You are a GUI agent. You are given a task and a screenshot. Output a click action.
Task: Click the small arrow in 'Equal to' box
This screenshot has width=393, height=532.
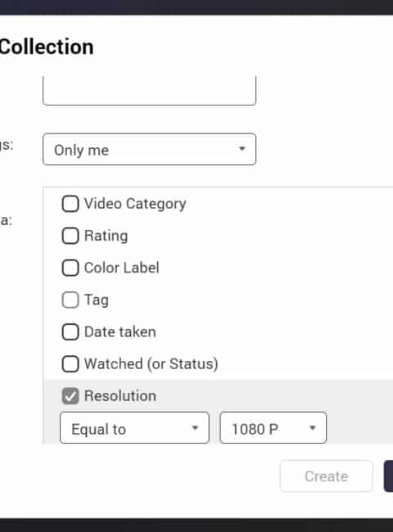point(195,428)
